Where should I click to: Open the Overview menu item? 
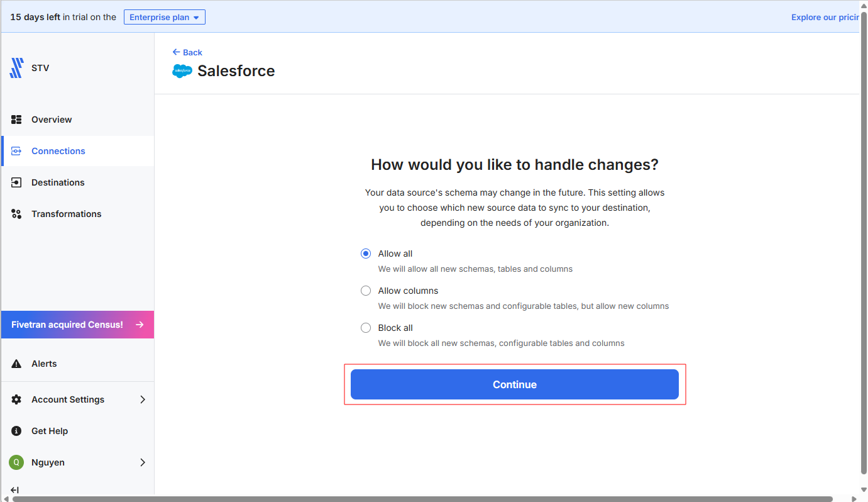click(52, 120)
